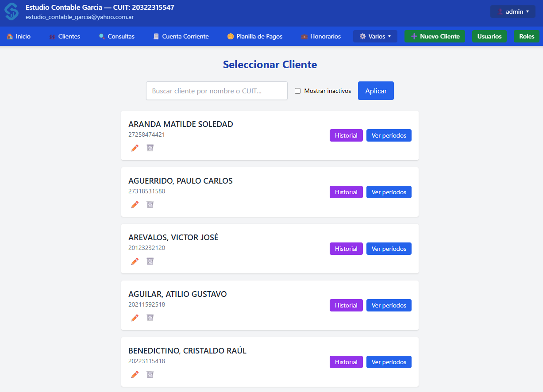Click Nuevo Cliente to add a client
This screenshot has height=392, width=543.
[x=435, y=36]
